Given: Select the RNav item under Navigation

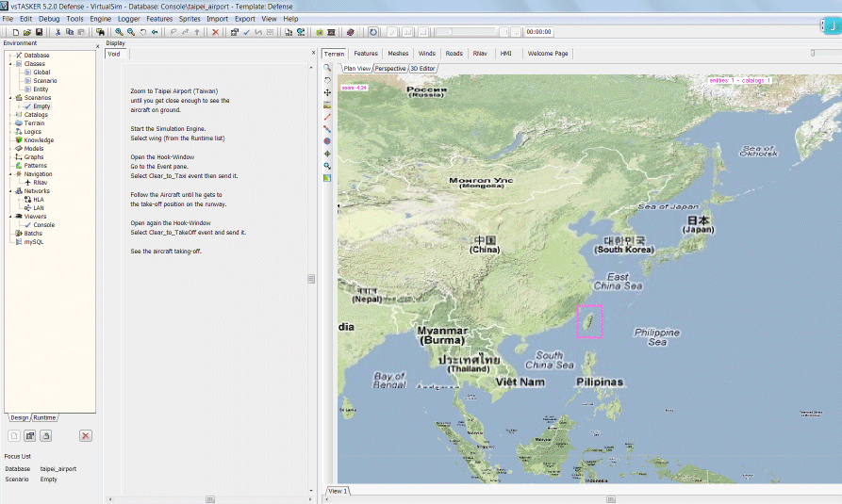Looking at the screenshot, I should (x=40, y=183).
